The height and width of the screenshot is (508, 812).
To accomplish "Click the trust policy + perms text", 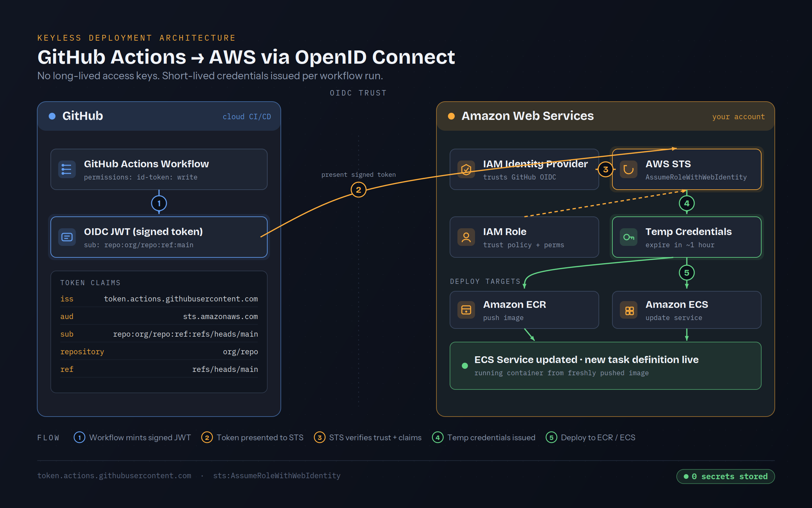I will click(523, 245).
